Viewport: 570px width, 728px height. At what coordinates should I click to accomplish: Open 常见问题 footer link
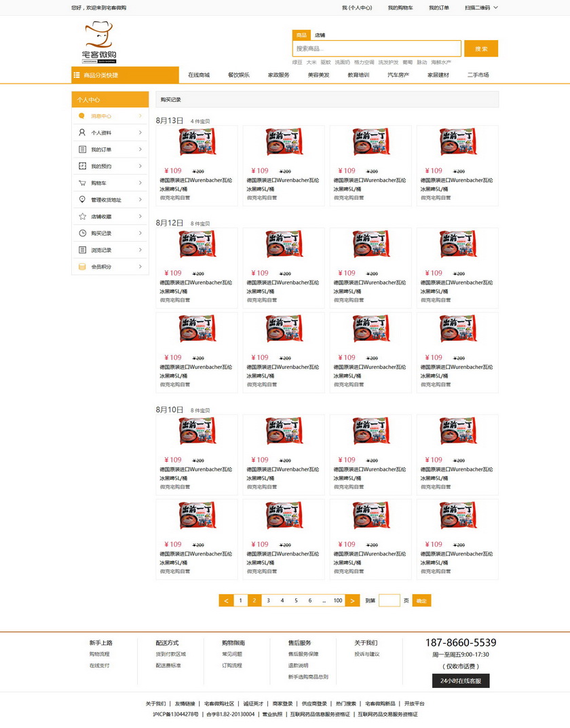232,654
